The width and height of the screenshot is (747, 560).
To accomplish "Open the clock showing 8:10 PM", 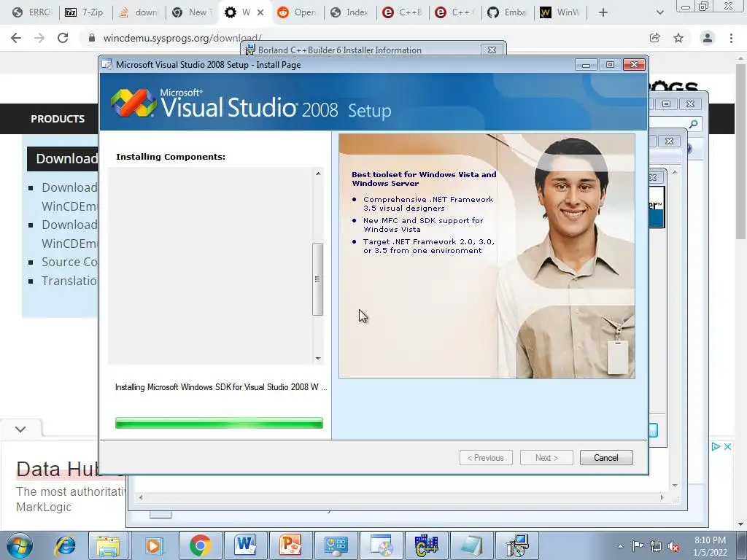I will [710, 546].
